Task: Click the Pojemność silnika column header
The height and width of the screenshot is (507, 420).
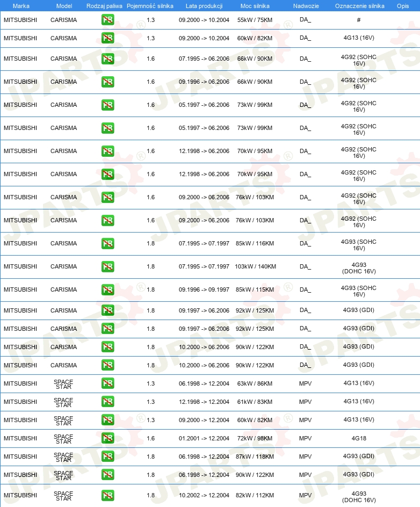Action: click(150, 6)
